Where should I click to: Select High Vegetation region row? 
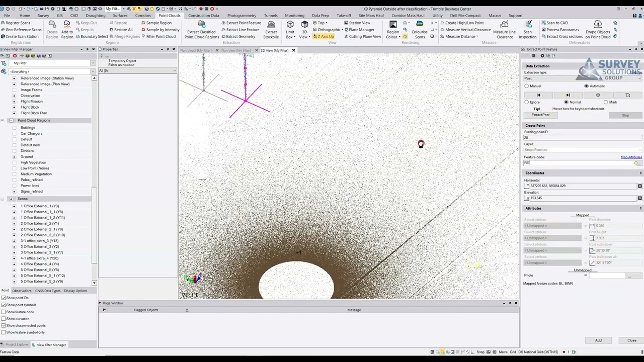33,162
